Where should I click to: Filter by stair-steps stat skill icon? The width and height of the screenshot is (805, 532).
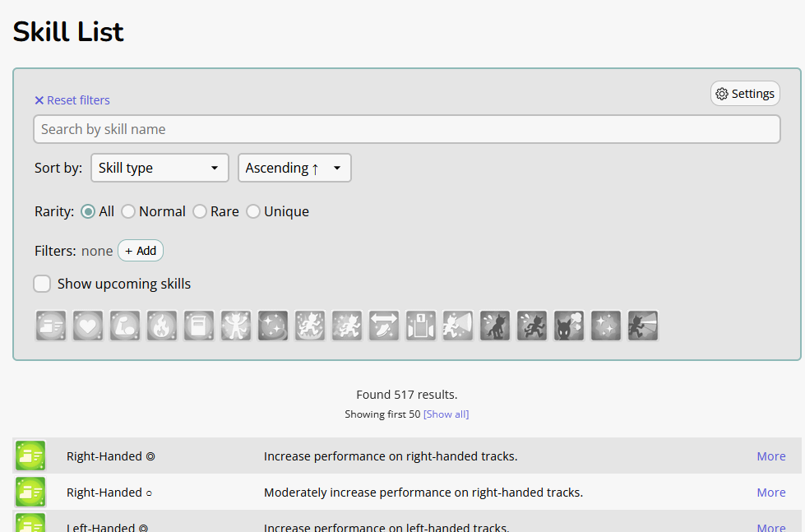(x=51, y=326)
